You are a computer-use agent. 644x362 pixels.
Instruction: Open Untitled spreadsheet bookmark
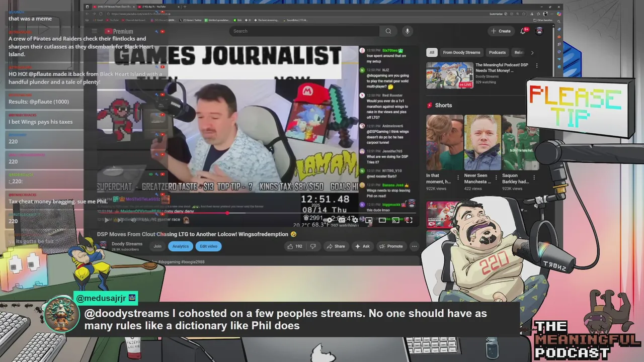tap(217, 20)
